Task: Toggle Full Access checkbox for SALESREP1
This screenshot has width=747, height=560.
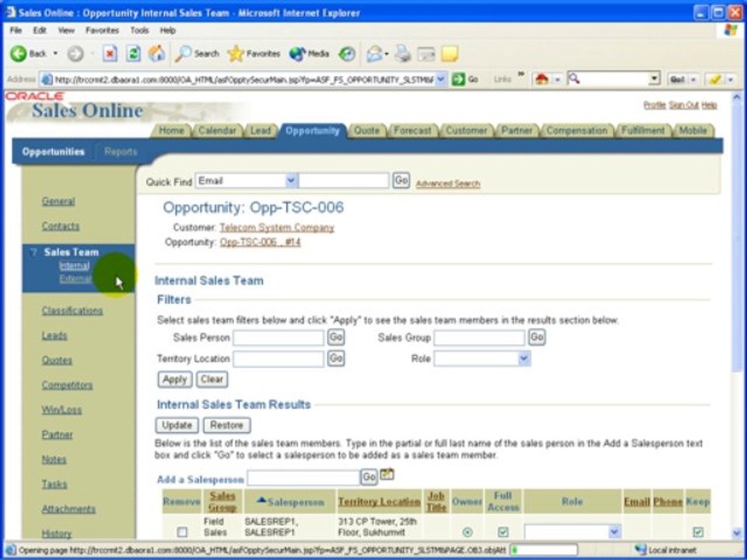Action: (x=503, y=532)
